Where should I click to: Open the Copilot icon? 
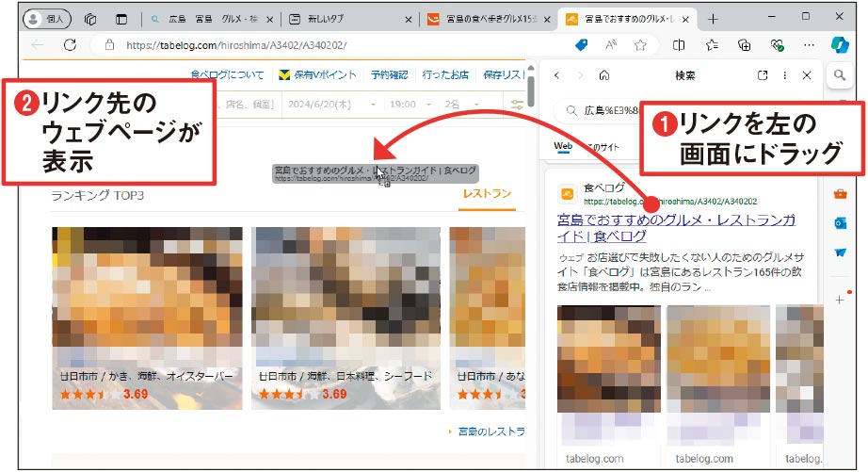click(x=841, y=45)
